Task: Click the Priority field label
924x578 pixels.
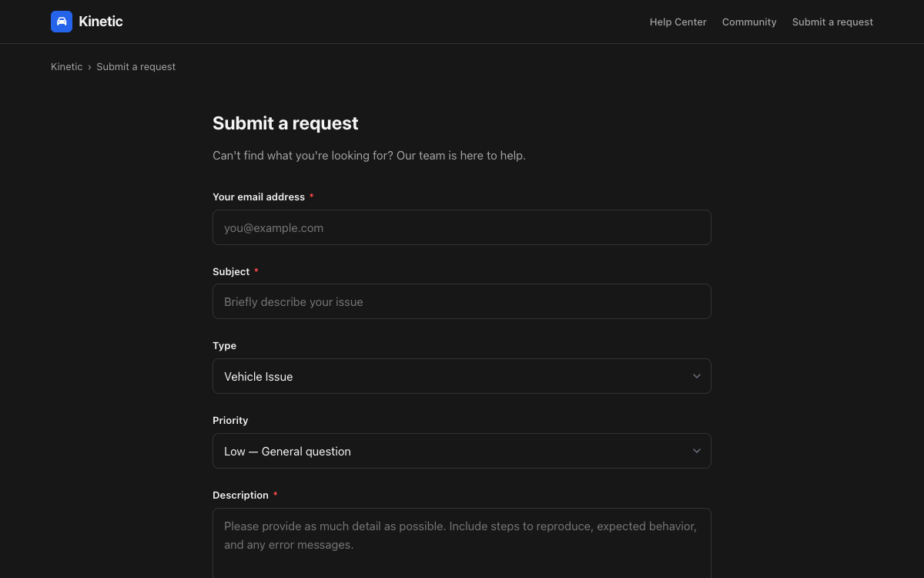Action: tap(230, 421)
